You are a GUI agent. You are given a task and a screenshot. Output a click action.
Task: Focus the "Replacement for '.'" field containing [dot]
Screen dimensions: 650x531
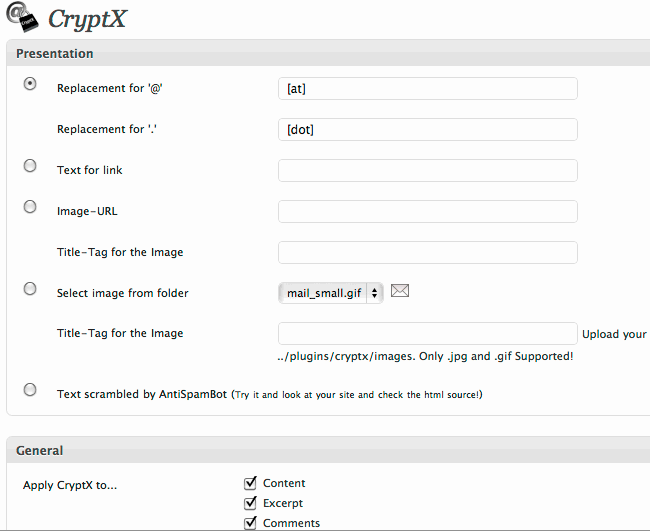point(428,129)
